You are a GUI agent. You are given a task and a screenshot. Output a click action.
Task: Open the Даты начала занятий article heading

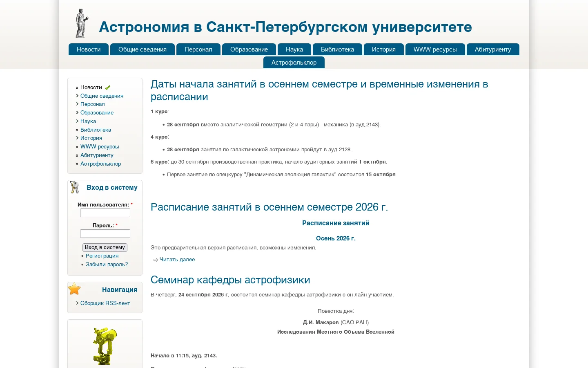coord(319,90)
